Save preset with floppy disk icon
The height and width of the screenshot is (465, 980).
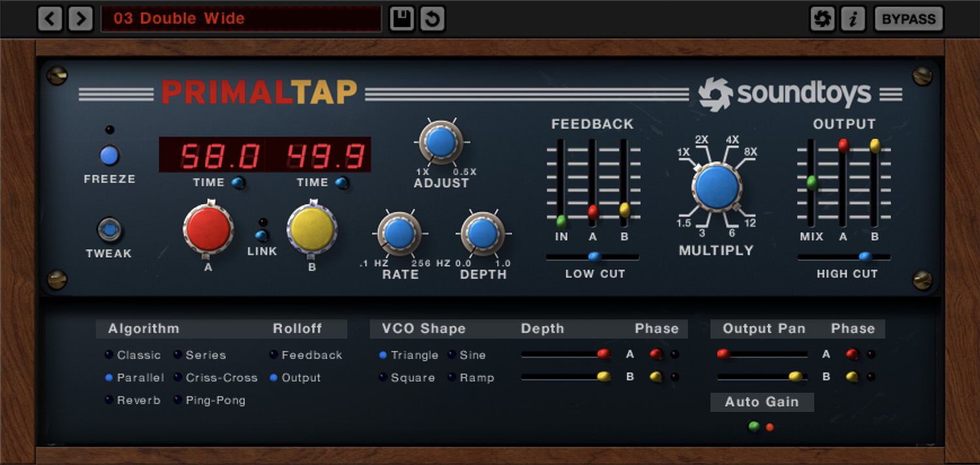click(402, 19)
